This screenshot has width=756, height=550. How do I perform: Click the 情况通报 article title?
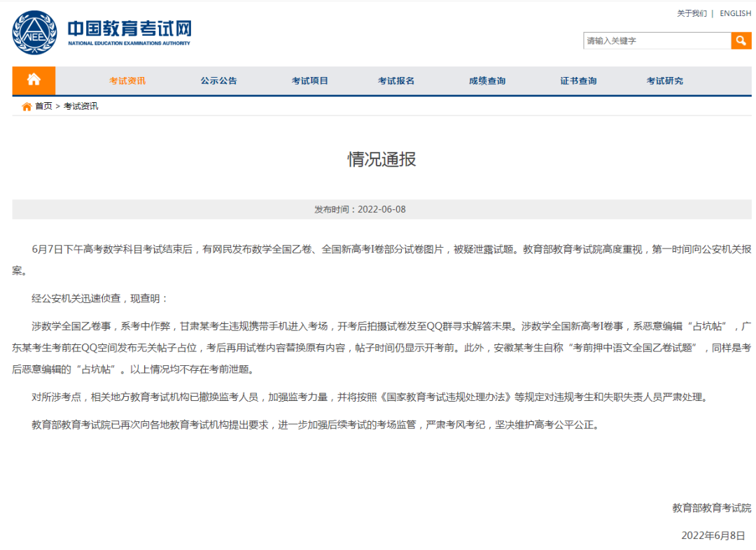(x=381, y=159)
